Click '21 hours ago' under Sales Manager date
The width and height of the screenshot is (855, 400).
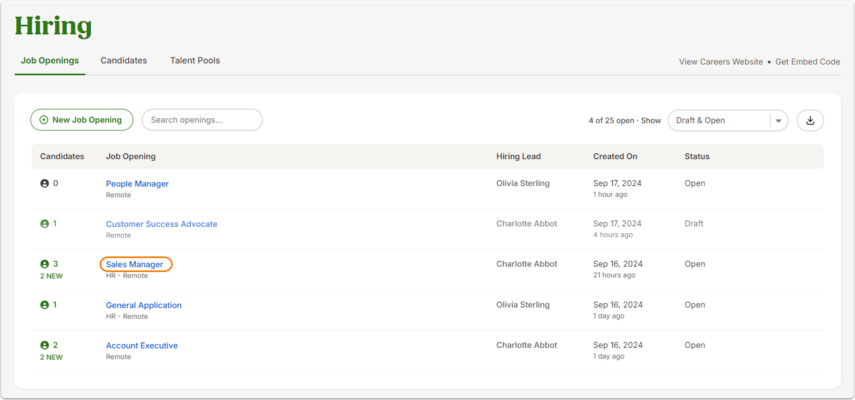point(615,275)
